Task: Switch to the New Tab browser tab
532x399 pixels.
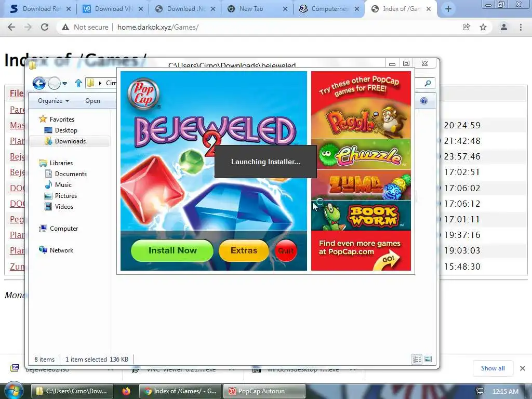Action: (258, 9)
